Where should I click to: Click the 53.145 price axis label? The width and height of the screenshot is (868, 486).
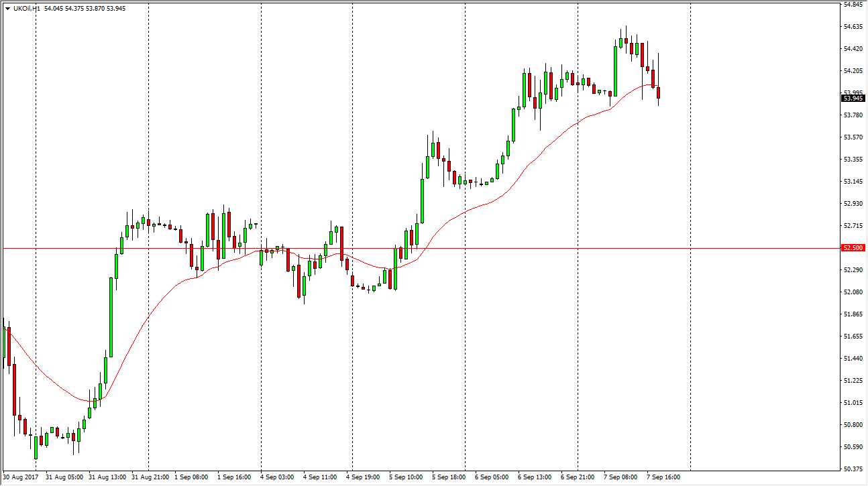coord(853,182)
